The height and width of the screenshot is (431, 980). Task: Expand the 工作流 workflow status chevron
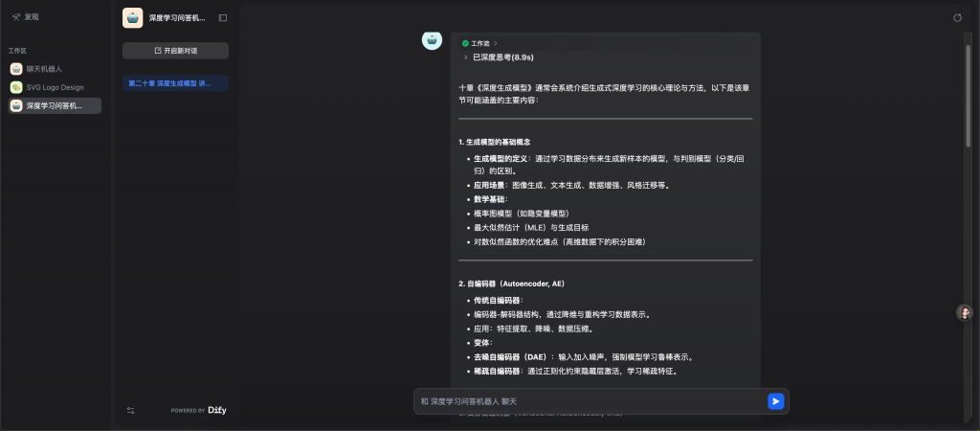495,44
